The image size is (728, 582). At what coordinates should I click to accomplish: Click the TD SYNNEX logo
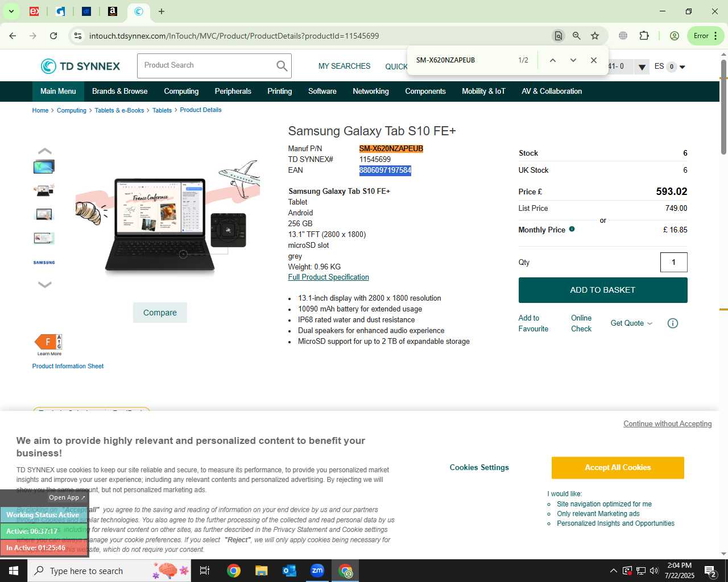coord(80,66)
